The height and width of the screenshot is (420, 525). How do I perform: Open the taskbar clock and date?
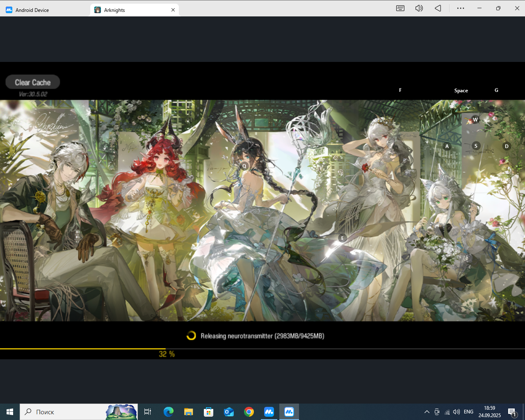(x=490, y=412)
